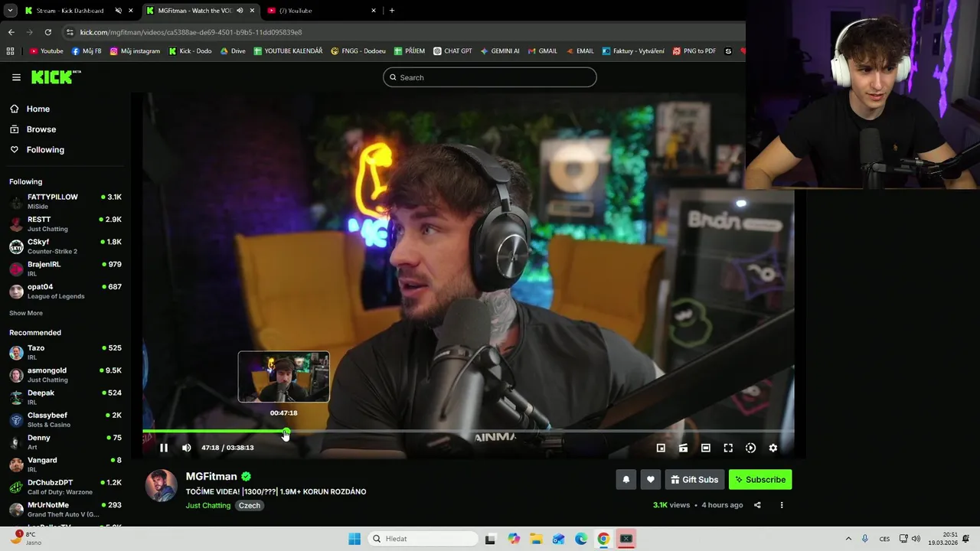Image resolution: width=980 pixels, height=551 pixels.
Task: Share this video
Action: tap(757, 505)
